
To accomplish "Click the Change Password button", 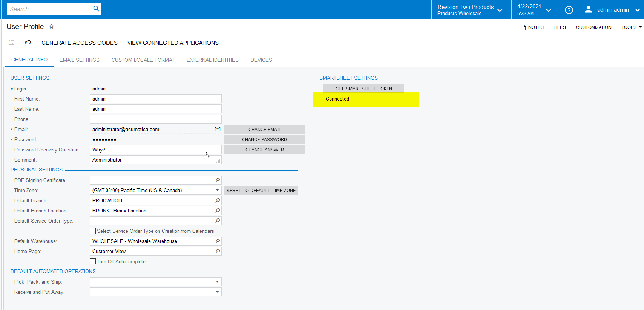I will click(264, 139).
